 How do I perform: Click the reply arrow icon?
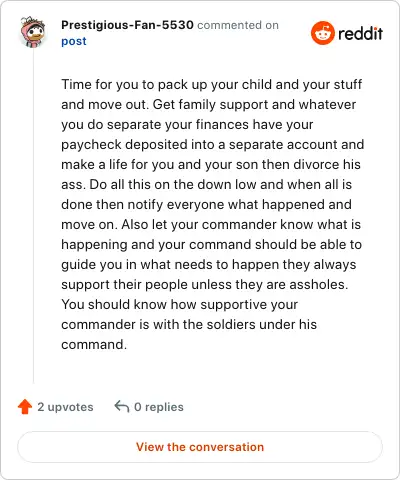click(x=121, y=406)
